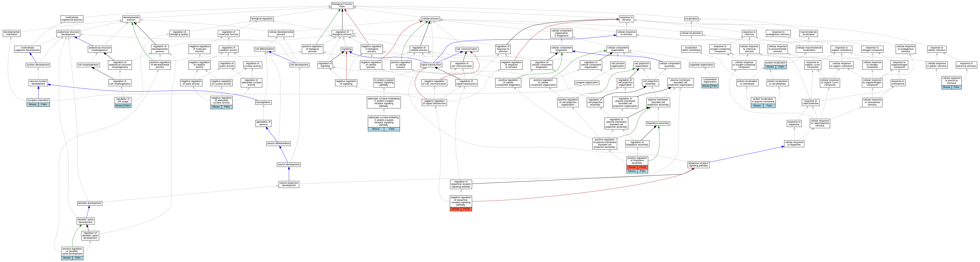Select the 'filopodium assembly' node
The width and height of the screenshot is (980, 262).
(x=658, y=123)
